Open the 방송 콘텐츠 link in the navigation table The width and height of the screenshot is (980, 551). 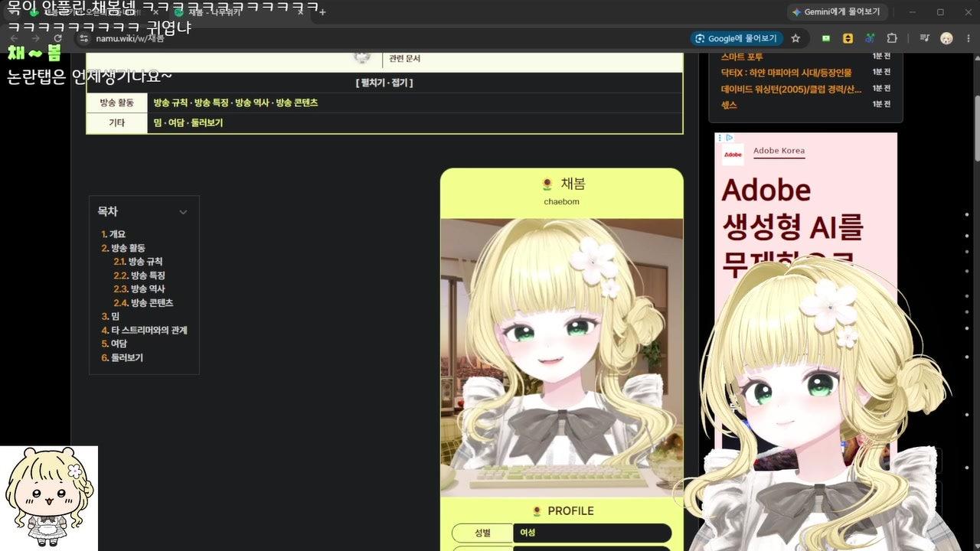[297, 103]
